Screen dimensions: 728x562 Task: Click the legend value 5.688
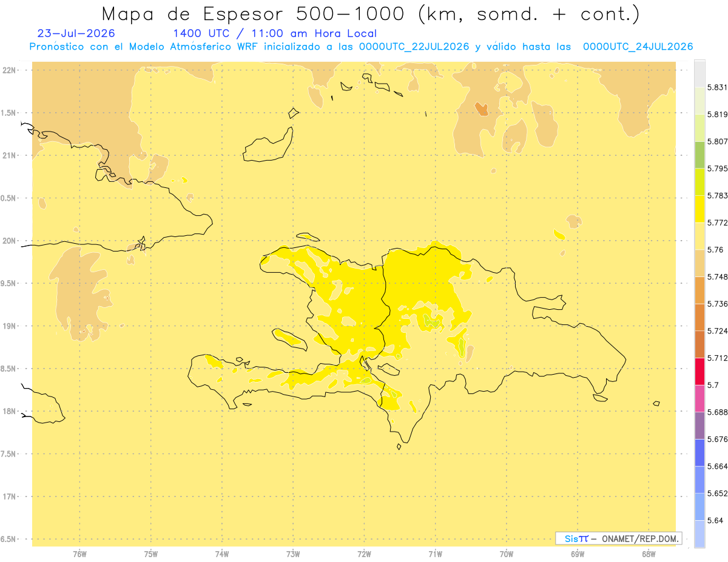pyautogui.click(x=718, y=412)
